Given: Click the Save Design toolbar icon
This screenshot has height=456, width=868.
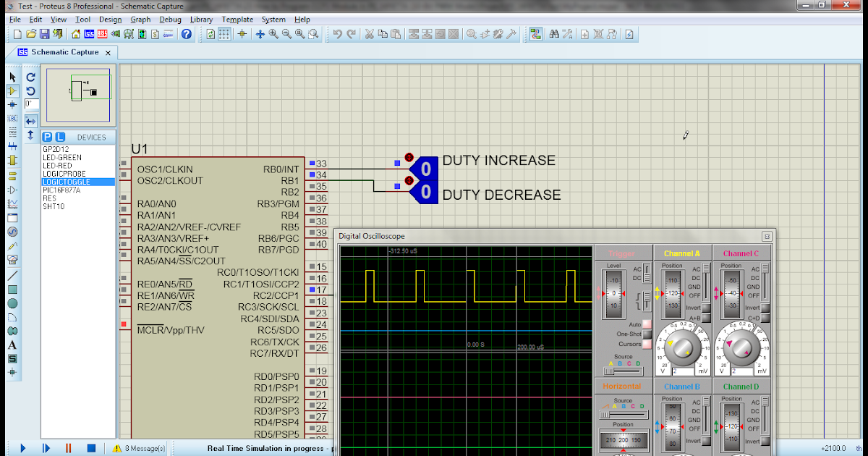Looking at the screenshot, I should [44, 34].
